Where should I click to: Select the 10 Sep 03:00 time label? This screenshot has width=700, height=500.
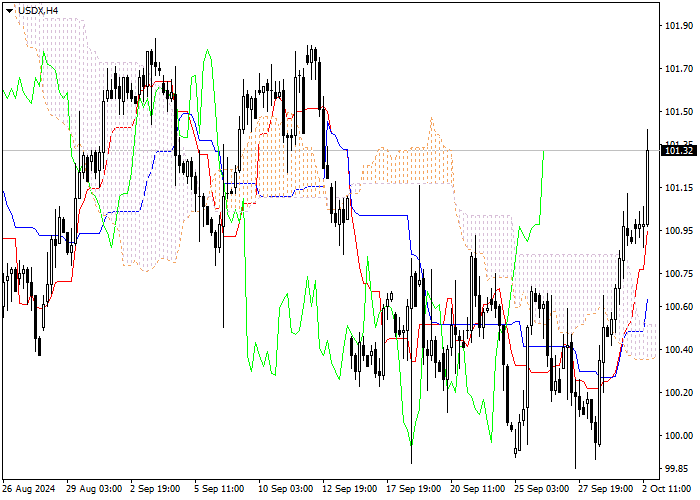point(286,489)
